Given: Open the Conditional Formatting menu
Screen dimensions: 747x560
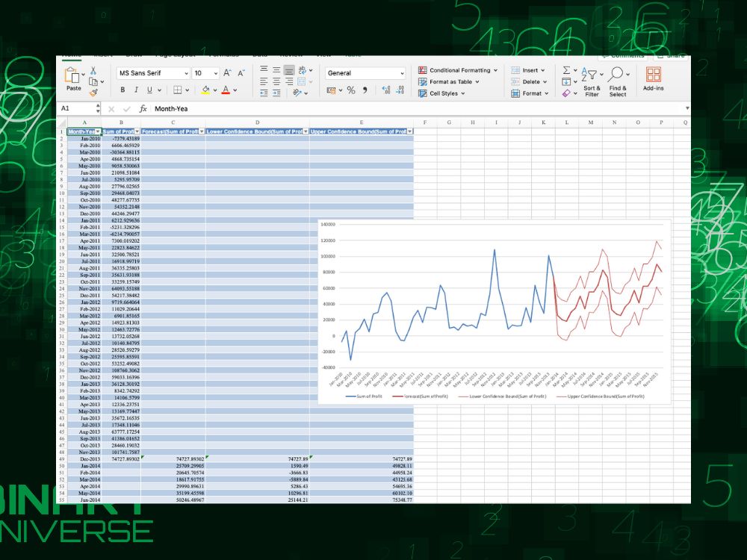Looking at the screenshot, I should click(458, 70).
